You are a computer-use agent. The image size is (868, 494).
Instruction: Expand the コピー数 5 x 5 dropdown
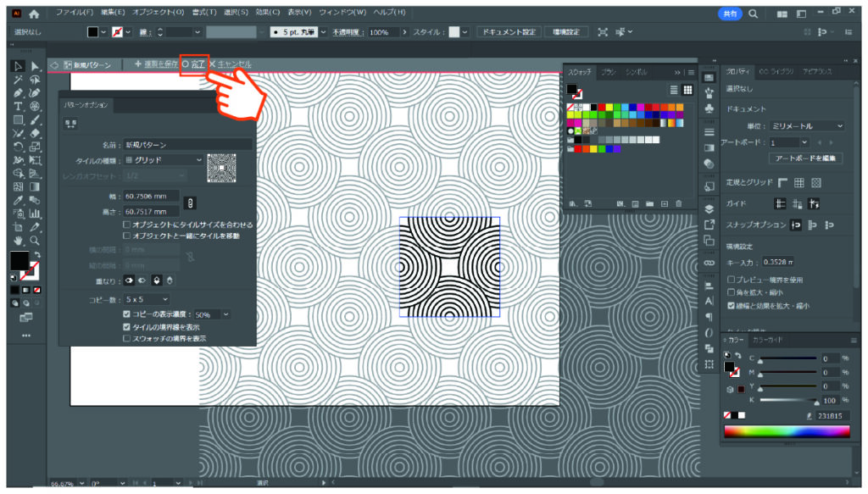pyautogui.click(x=146, y=299)
